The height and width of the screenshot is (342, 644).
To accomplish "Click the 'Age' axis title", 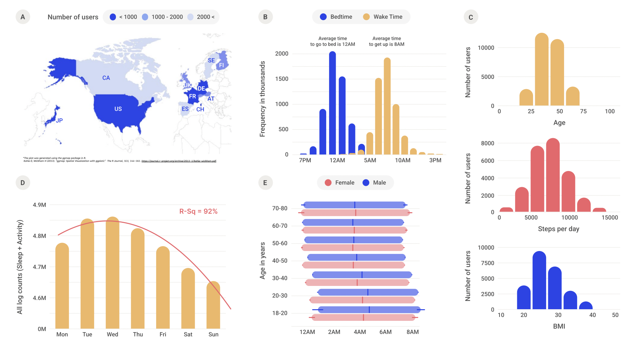I will click(559, 123).
